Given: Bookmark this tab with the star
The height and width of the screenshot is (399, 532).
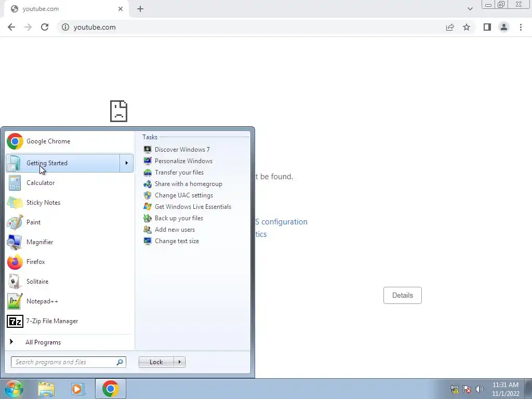Looking at the screenshot, I should pyautogui.click(x=467, y=27).
